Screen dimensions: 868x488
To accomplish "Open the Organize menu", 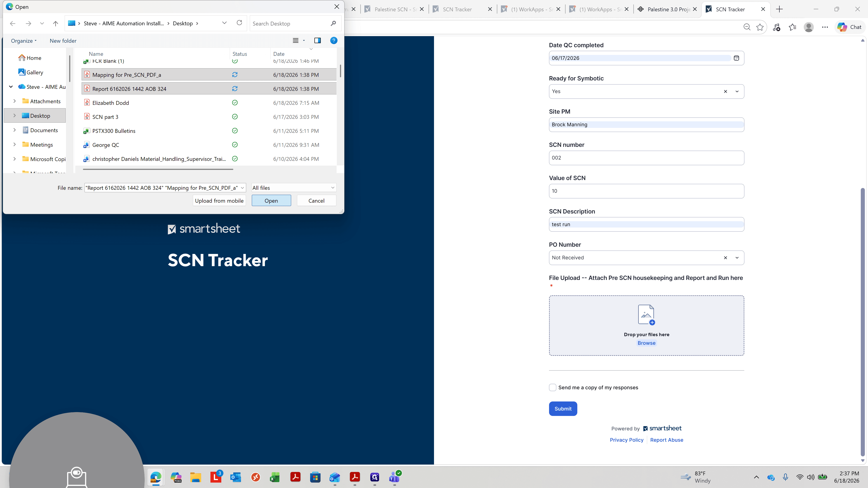I will [x=24, y=41].
